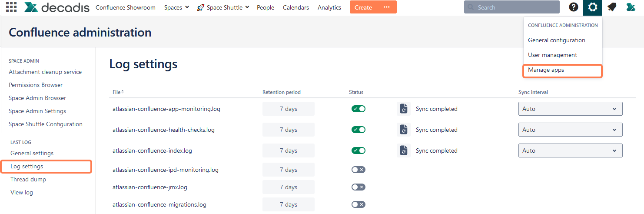Open the app switcher grid icon
The width and height of the screenshot is (644, 214).
pos(11,7)
